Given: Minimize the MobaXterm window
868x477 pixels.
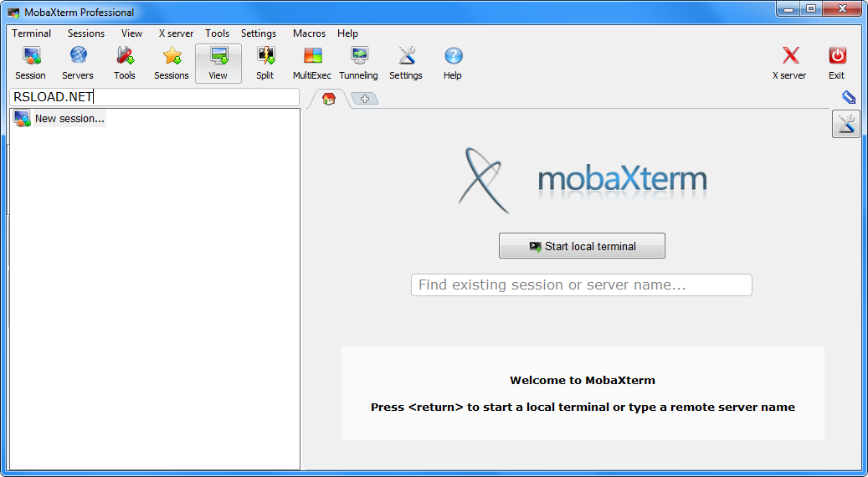Looking at the screenshot, I should click(x=788, y=9).
